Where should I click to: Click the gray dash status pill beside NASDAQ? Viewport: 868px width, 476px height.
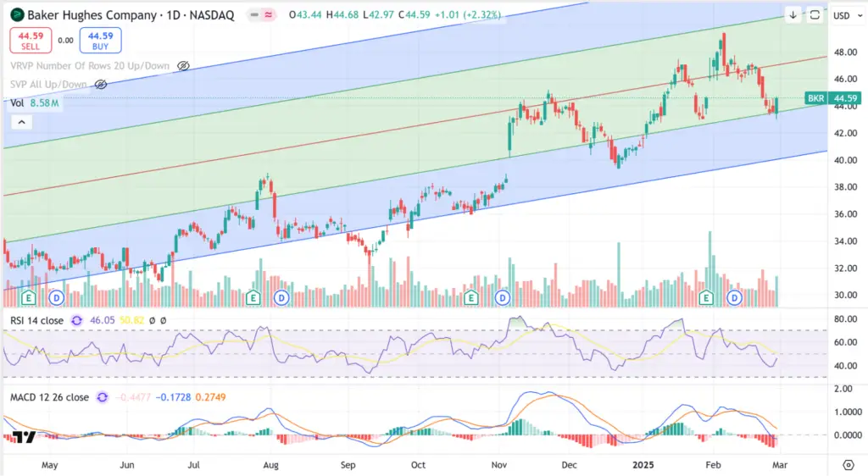tap(254, 15)
